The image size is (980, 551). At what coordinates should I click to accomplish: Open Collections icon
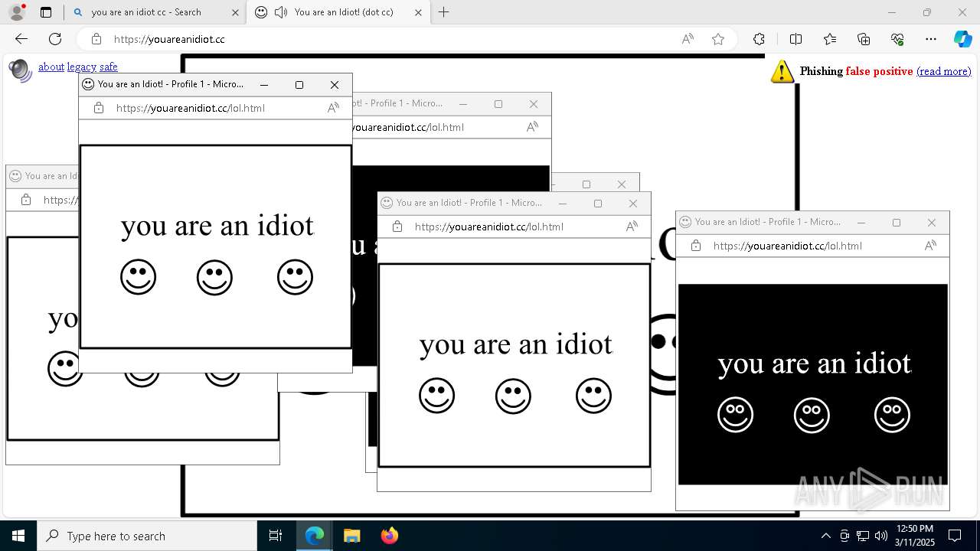[x=864, y=39]
